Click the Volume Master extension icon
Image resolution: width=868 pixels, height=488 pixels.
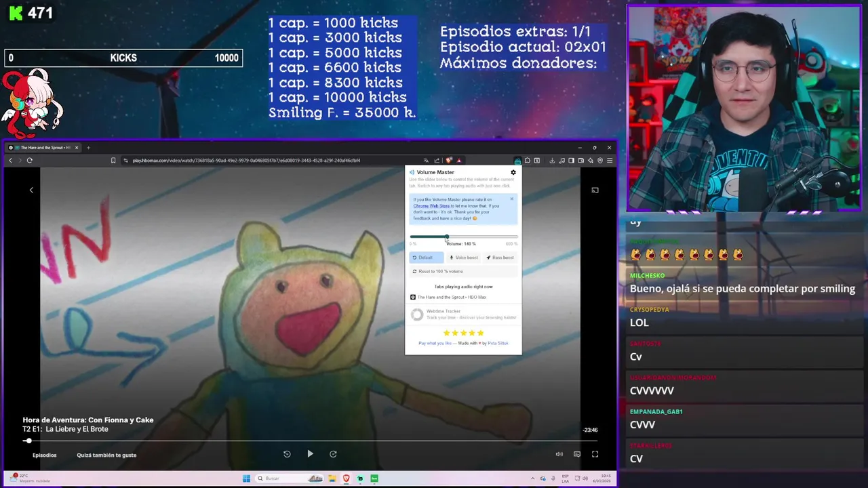517,161
